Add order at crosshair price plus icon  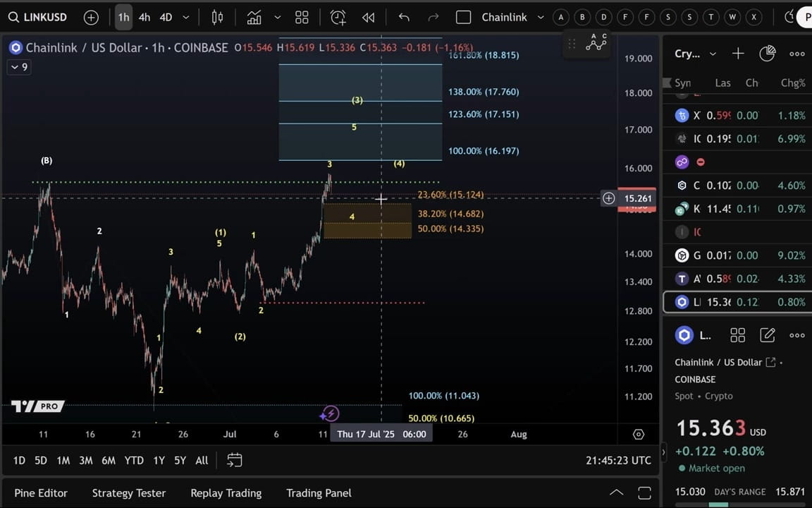[608, 198]
